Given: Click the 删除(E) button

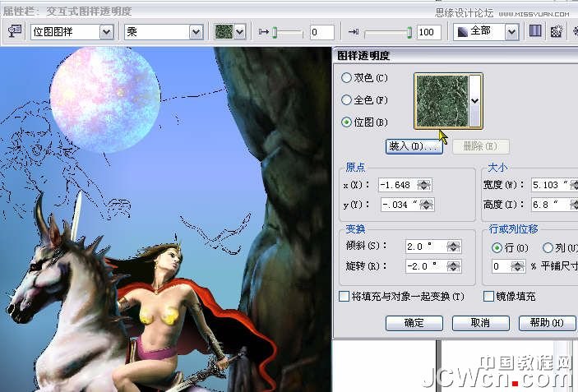Looking at the screenshot, I should (x=481, y=146).
